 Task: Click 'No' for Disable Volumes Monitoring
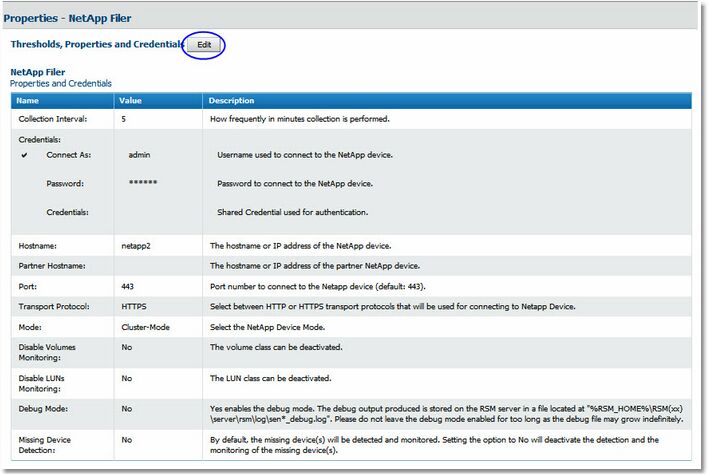click(x=126, y=347)
